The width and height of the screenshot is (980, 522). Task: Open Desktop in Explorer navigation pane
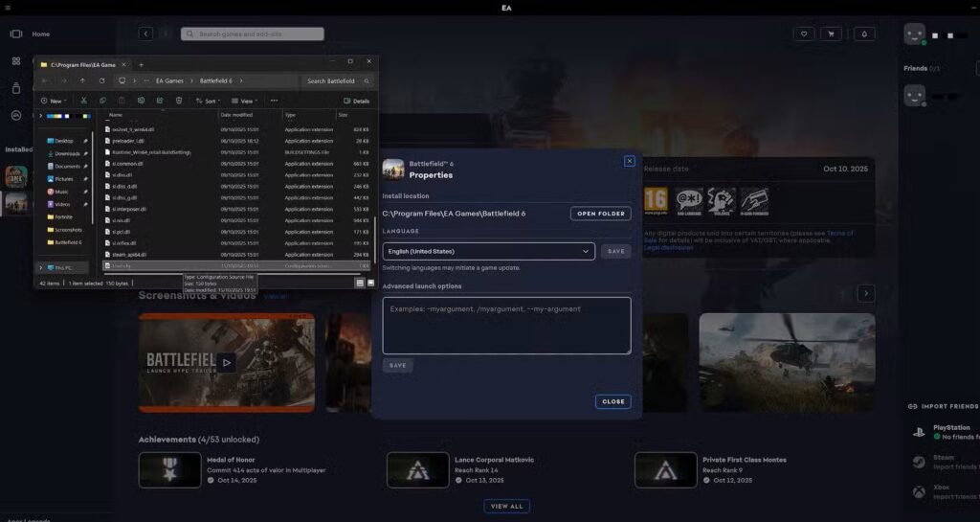tap(64, 142)
